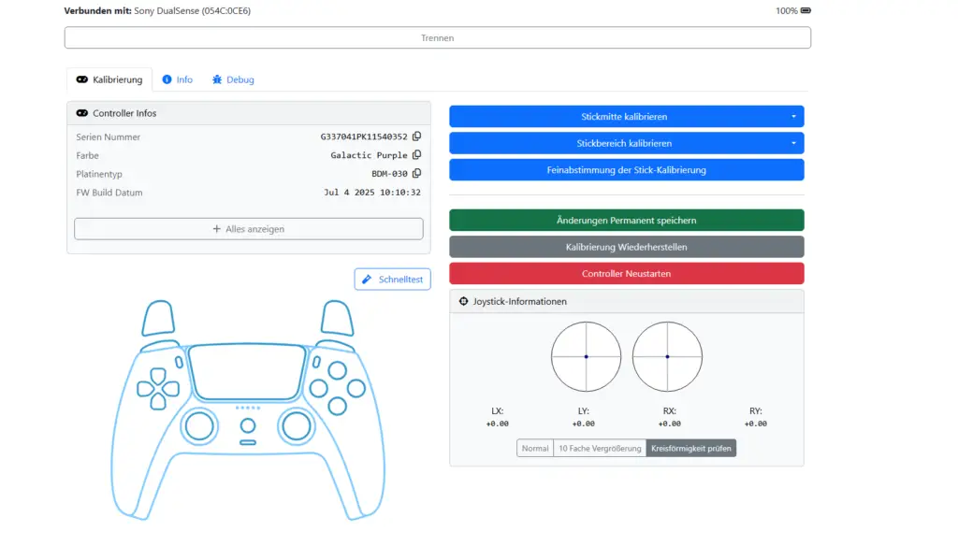This screenshot has width=958, height=560.
Task: Expand controller details with Alles anzeigen
Action: click(249, 229)
